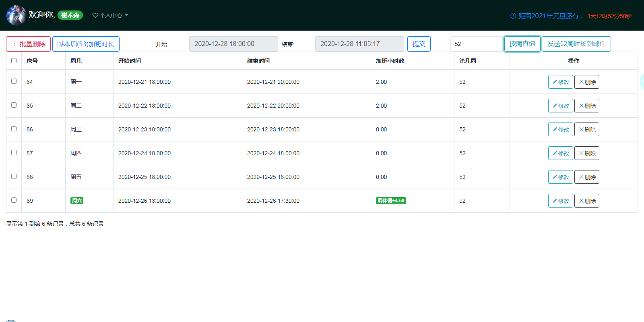Screen dimensions: 644x322
Task: Edit row 86 with 修改 button
Action: coord(561,129)
